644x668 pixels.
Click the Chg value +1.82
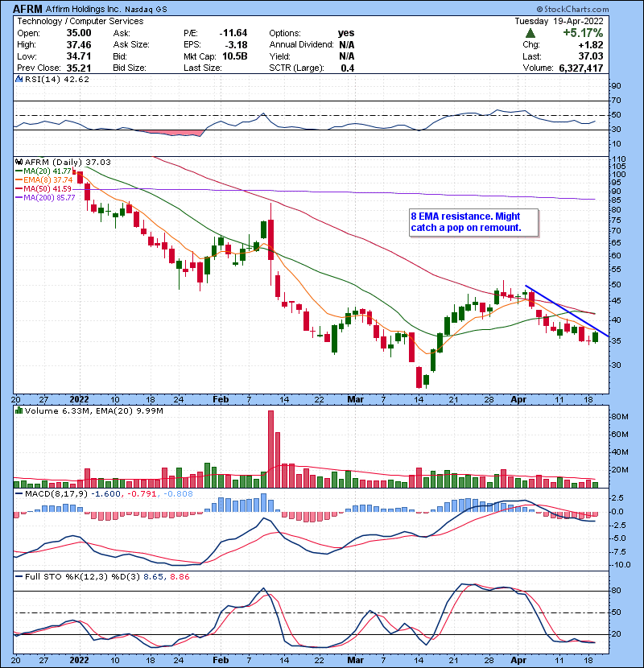591,45
